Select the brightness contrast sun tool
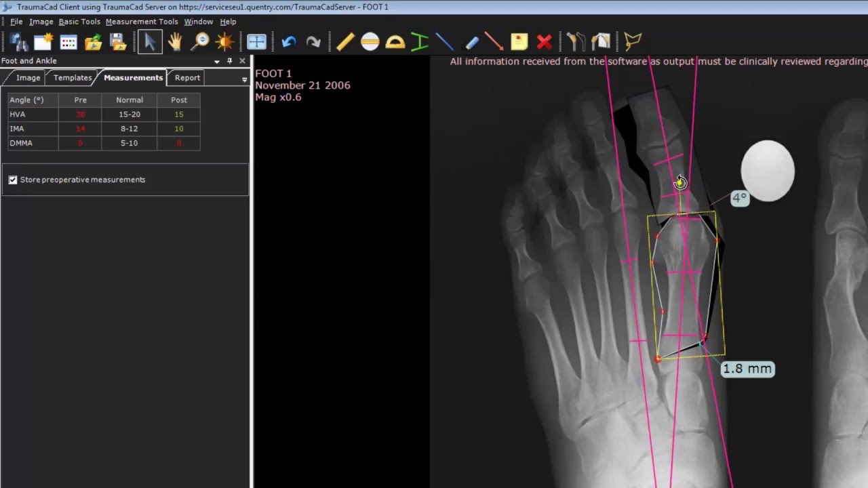 tap(224, 42)
